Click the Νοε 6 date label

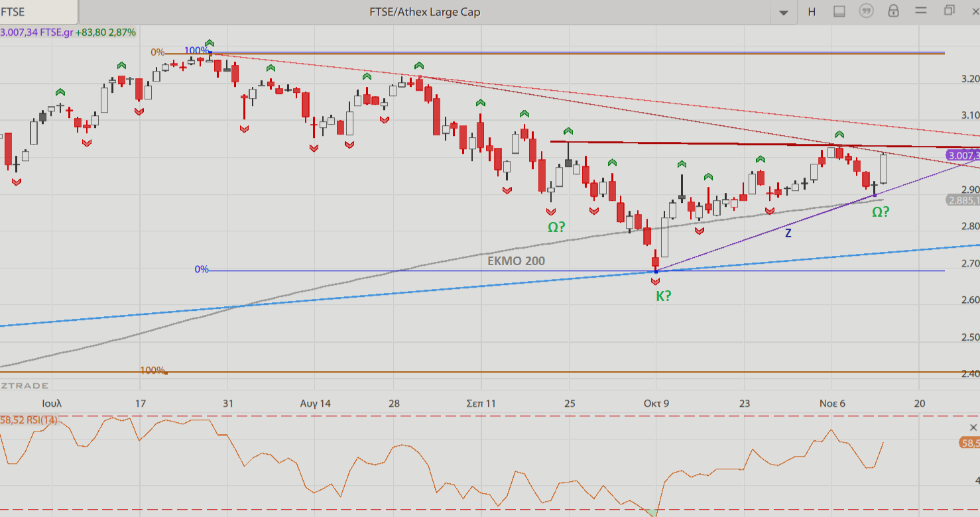[x=832, y=403]
